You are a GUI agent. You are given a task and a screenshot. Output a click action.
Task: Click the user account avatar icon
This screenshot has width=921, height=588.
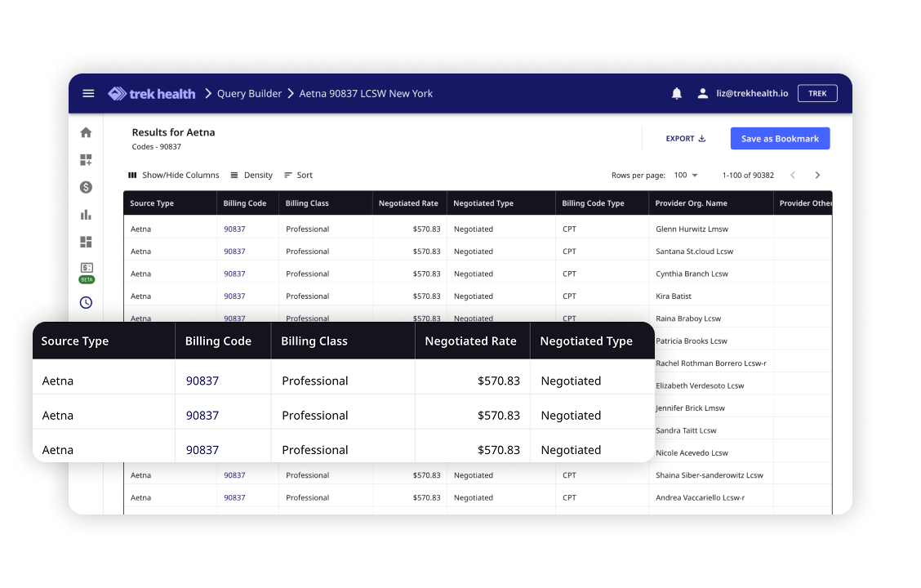(702, 93)
